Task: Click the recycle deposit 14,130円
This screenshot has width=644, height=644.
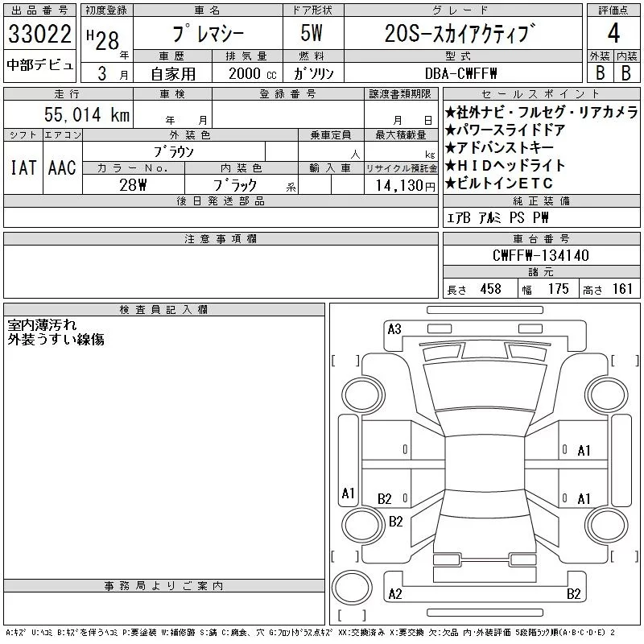Action: point(406,186)
